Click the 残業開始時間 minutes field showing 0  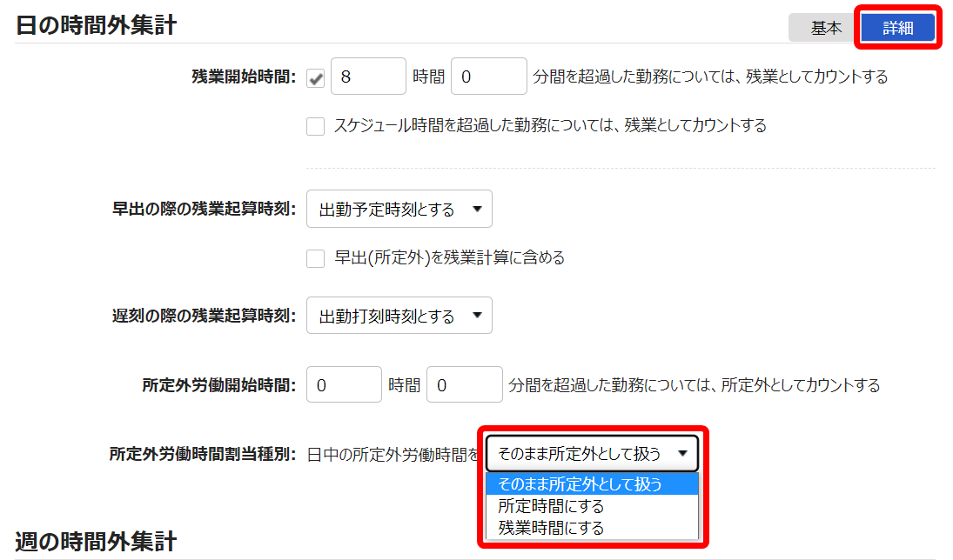click(x=488, y=77)
